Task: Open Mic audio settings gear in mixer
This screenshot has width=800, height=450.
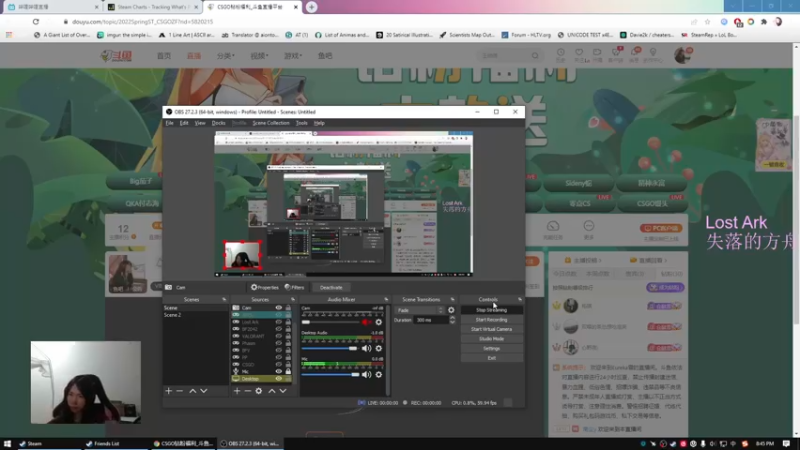Action: (379, 374)
